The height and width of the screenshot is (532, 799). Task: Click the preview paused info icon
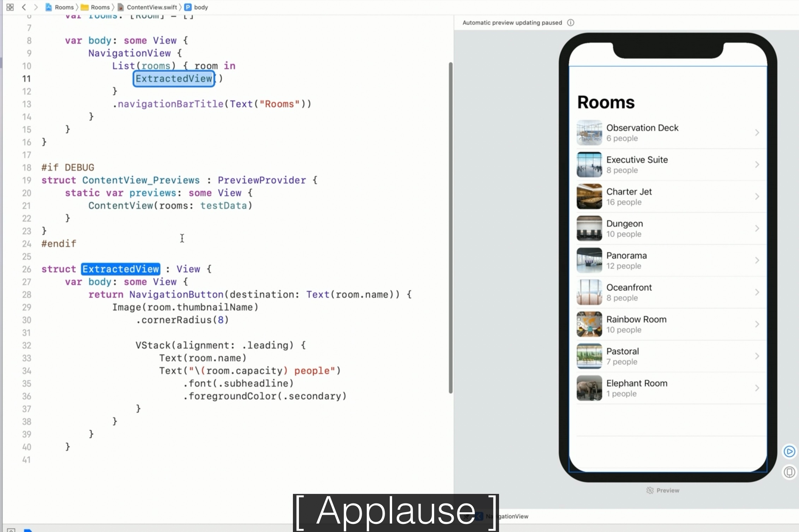pos(571,23)
